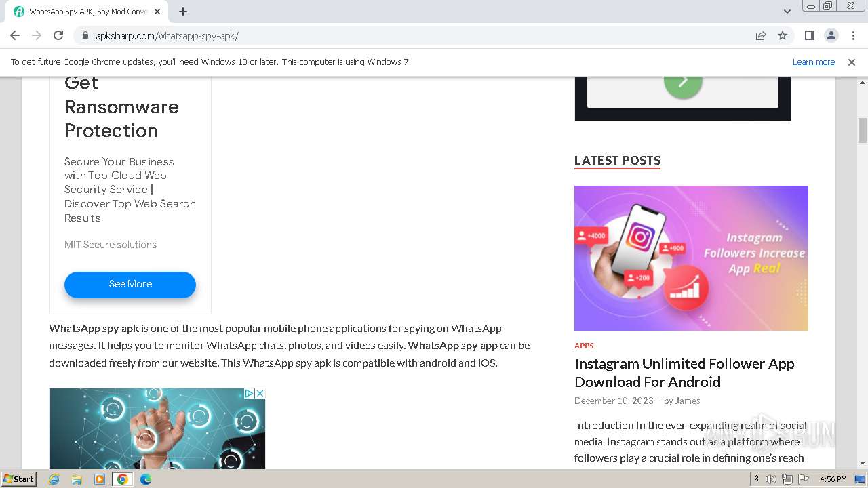Open December 10, 2023 post date
This screenshot has height=488, width=868.
[614, 401]
